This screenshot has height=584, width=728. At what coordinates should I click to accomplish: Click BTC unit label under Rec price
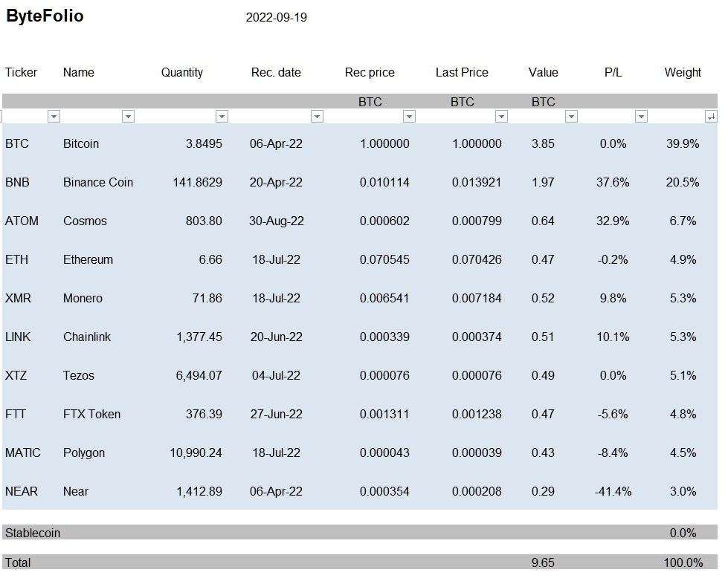tap(370, 102)
